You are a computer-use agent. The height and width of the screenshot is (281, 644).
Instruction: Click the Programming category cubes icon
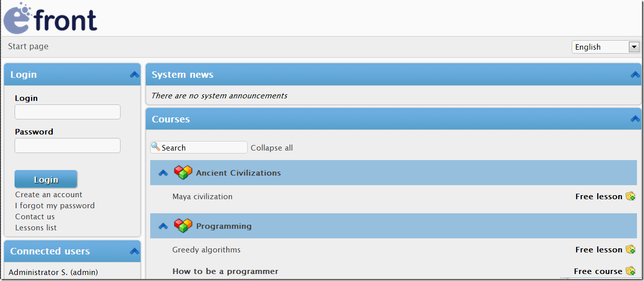tap(183, 226)
